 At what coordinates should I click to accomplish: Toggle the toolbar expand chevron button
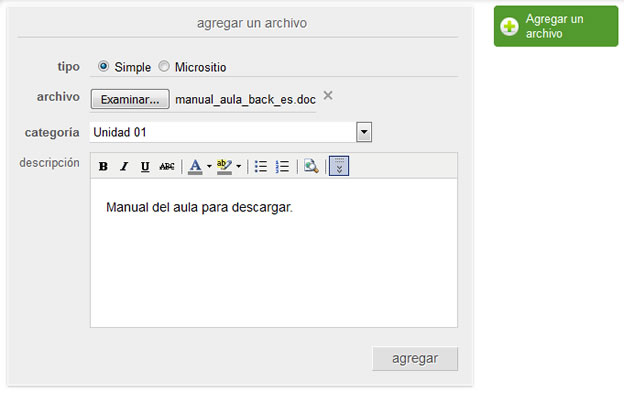[x=339, y=166]
